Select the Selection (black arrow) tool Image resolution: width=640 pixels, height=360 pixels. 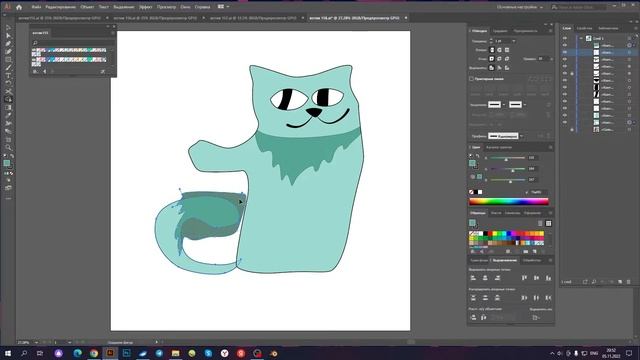pos(8,28)
